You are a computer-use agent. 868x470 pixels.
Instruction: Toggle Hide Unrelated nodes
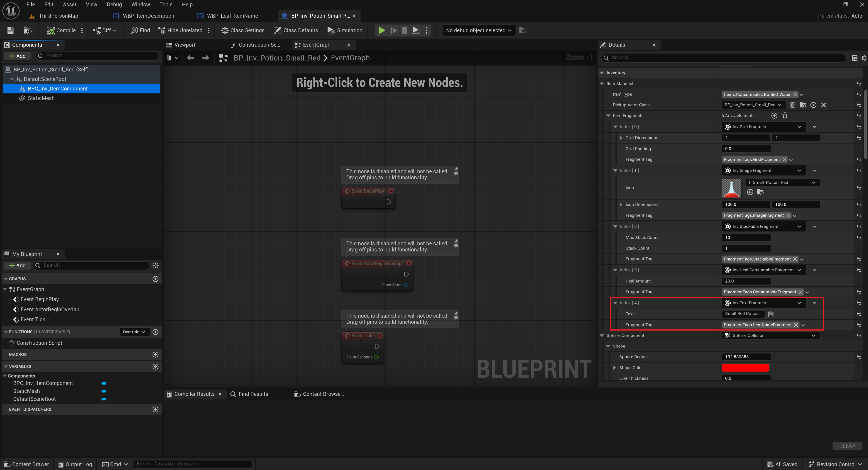pos(180,30)
